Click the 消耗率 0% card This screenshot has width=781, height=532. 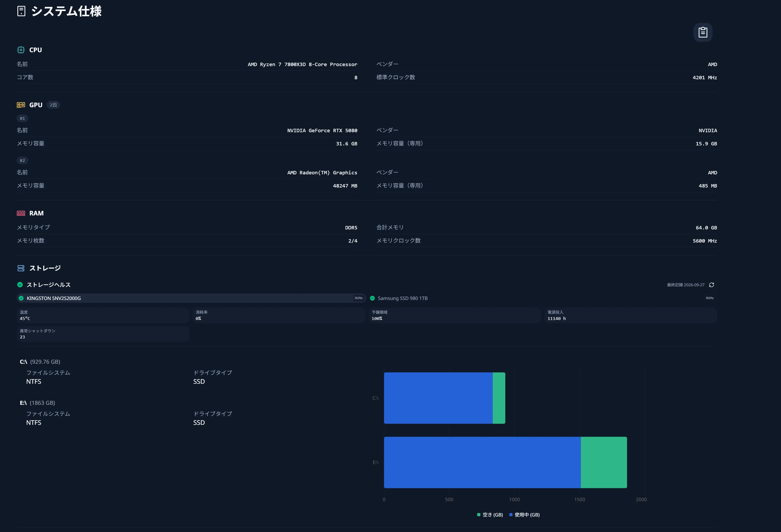(279, 315)
